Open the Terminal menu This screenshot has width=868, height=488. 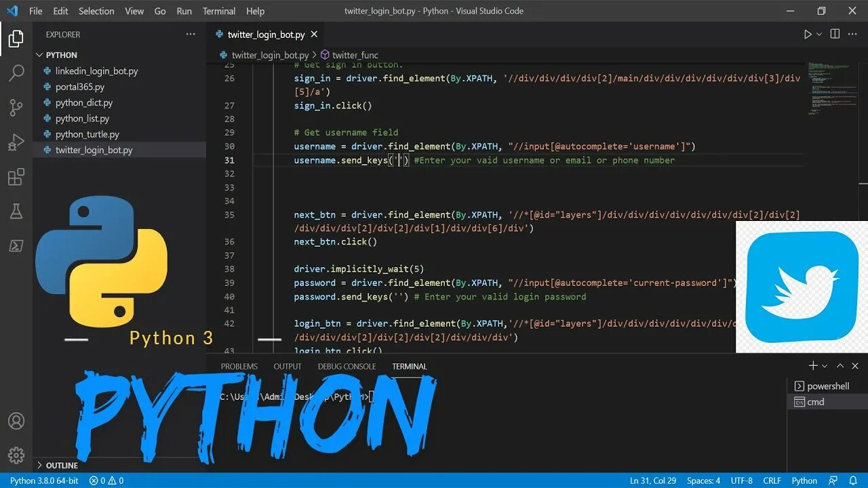(x=219, y=11)
